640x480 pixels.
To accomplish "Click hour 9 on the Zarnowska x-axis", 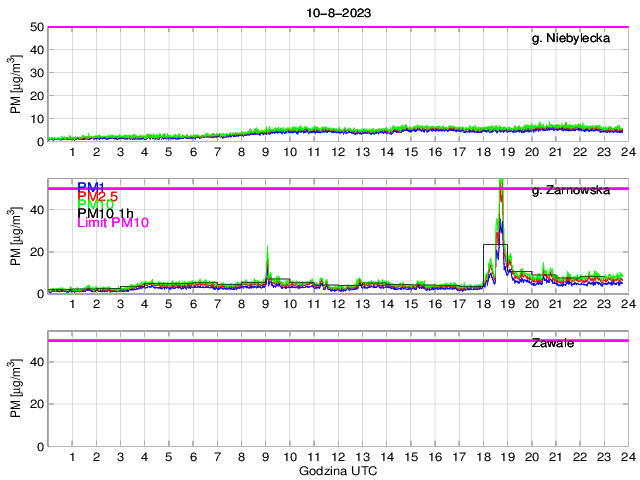I will (266, 304).
